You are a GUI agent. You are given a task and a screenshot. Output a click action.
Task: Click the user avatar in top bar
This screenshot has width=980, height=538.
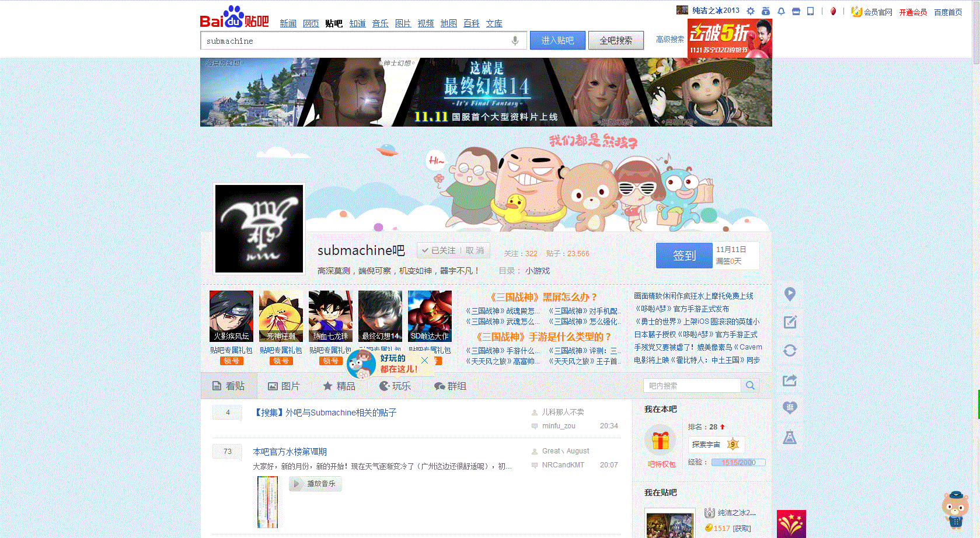click(x=682, y=11)
